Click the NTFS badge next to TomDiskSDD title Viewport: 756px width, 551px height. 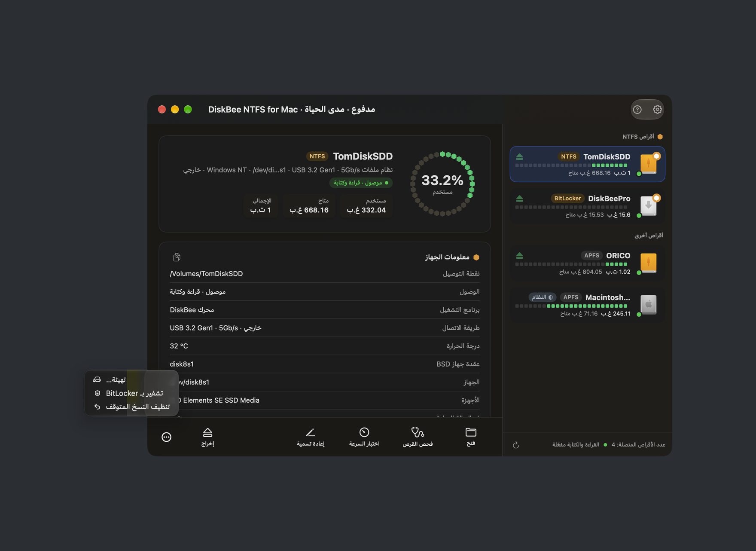(x=317, y=156)
